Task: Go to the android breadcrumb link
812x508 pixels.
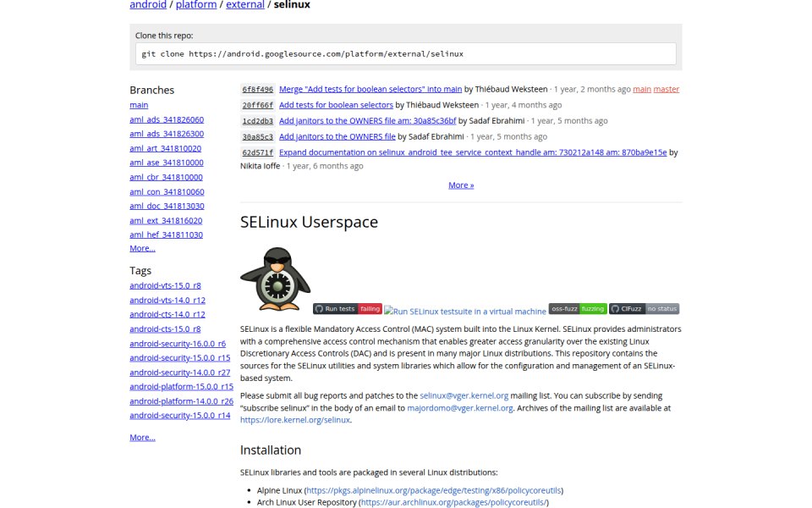Action: [148, 5]
